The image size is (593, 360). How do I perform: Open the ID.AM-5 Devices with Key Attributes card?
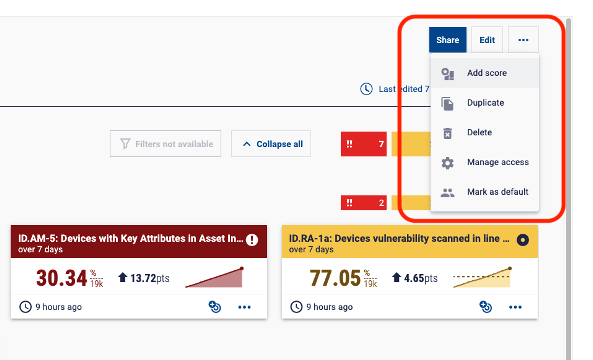coord(139,272)
